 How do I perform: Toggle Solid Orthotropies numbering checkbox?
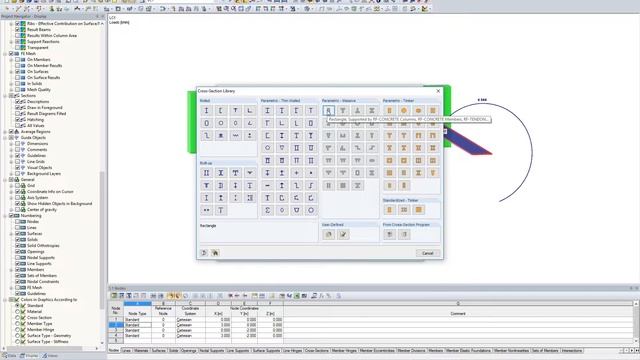click(x=18, y=245)
